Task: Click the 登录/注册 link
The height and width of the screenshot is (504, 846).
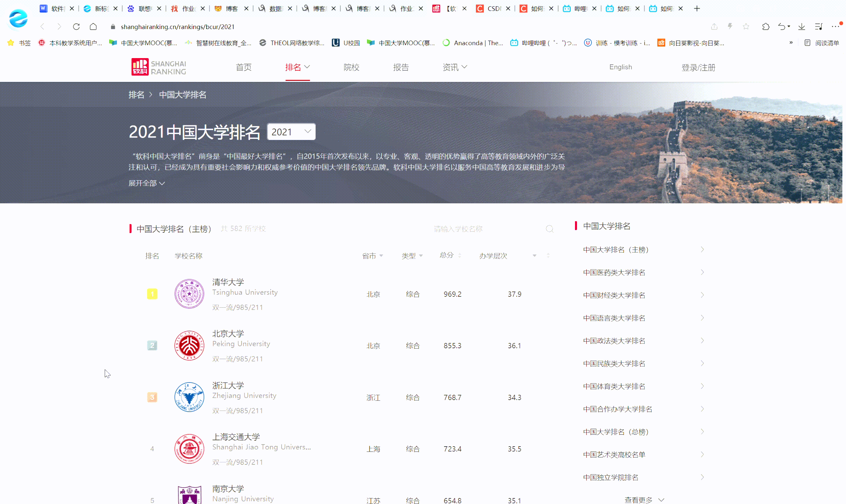Action: click(x=698, y=68)
